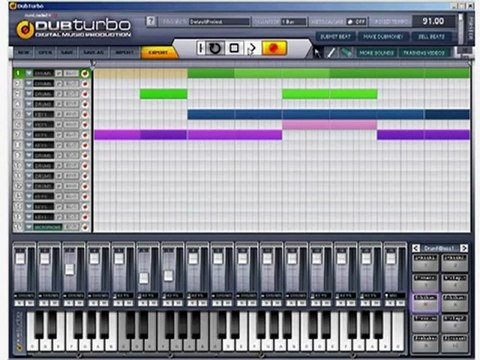Viewport: 480px width, 360px height.
Task: Click the SAVE button
Action: tap(67, 53)
